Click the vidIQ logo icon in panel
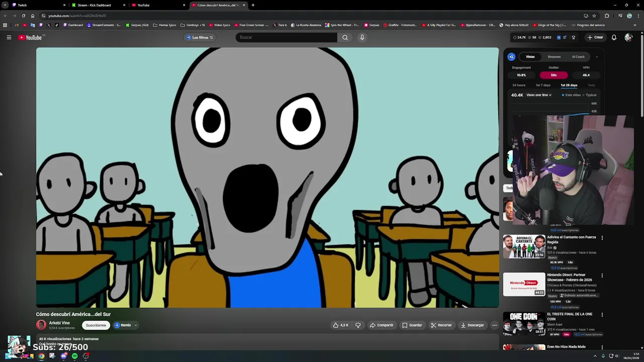The width and height of the screenshot is (644, 362). point(511,57)
